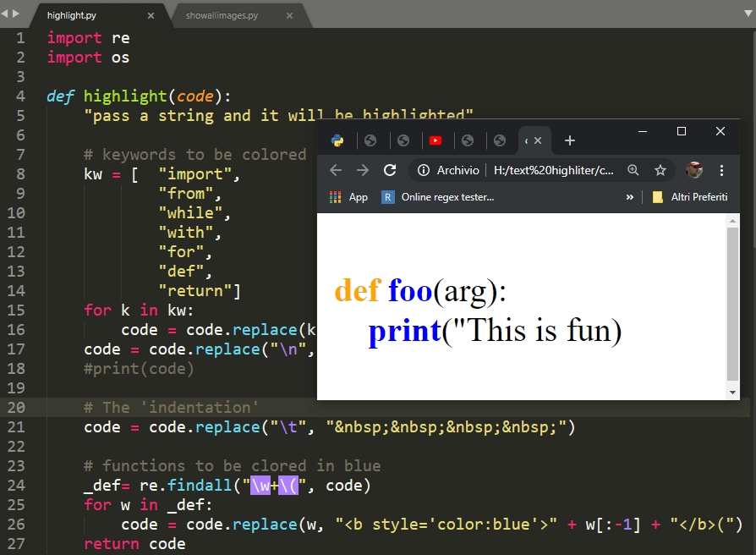756x555 pixels.
Task: Open Online regex tester bookmark
Action: (438, 197)
